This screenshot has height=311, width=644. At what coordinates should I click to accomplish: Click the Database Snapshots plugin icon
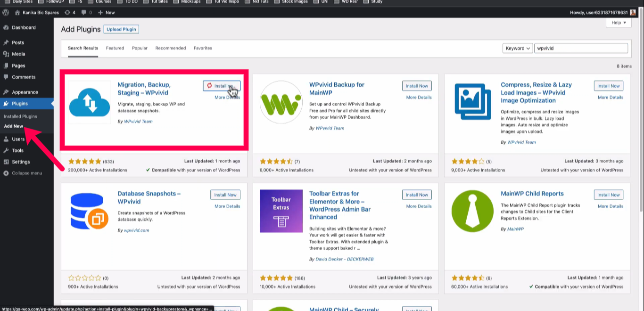tap(90, 211)
